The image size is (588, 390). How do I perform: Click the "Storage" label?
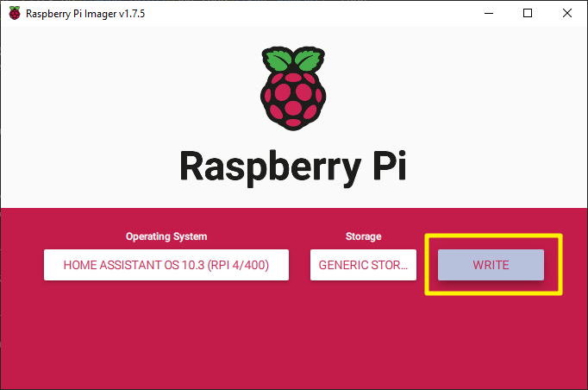(363, 236)
